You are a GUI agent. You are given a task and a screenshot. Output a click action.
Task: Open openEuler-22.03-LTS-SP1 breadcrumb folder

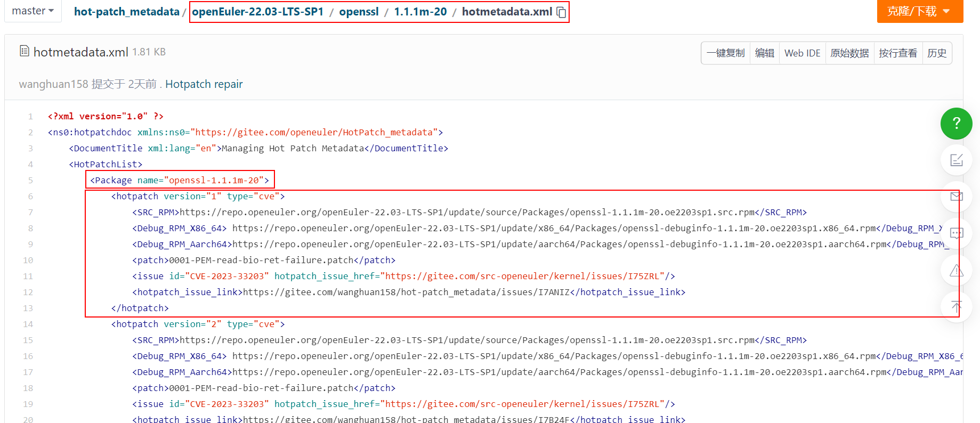(257, 12)
